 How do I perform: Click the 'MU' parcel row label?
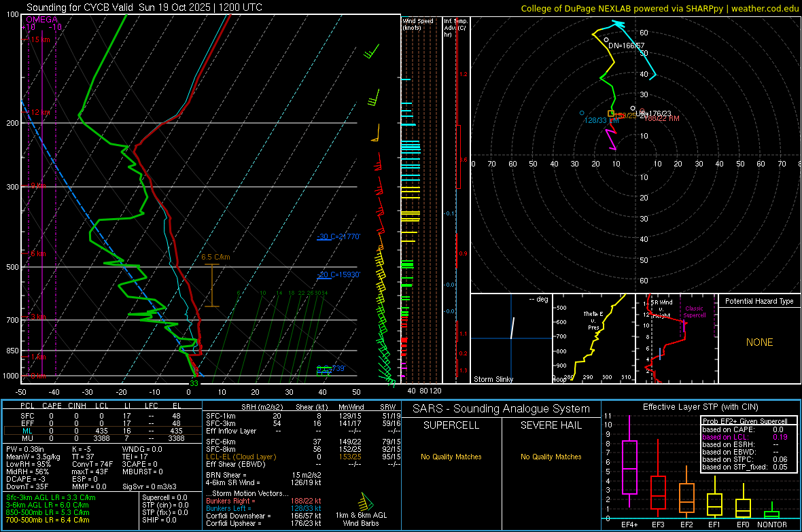[x=27, y=438]
